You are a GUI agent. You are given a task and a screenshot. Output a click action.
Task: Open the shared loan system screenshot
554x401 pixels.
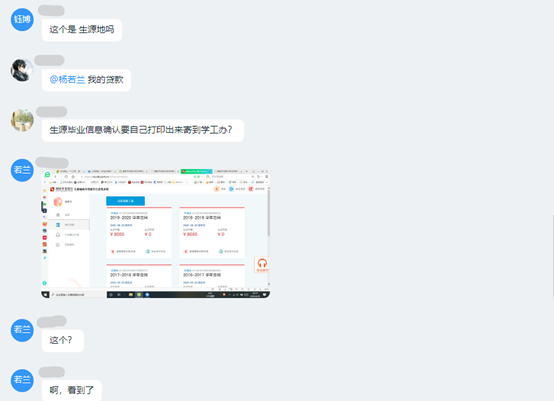click(155, 234)
